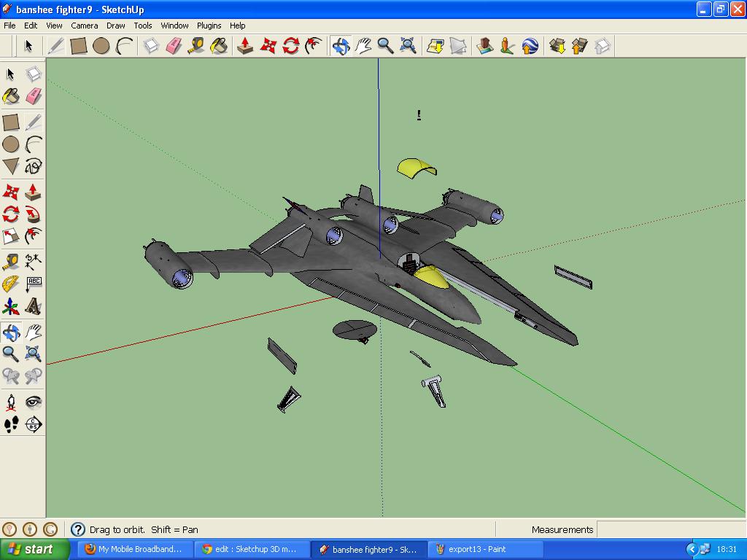Screen dimensions: 747x560
Task: Open the Camera menu
Action: [x=85, y=26]
